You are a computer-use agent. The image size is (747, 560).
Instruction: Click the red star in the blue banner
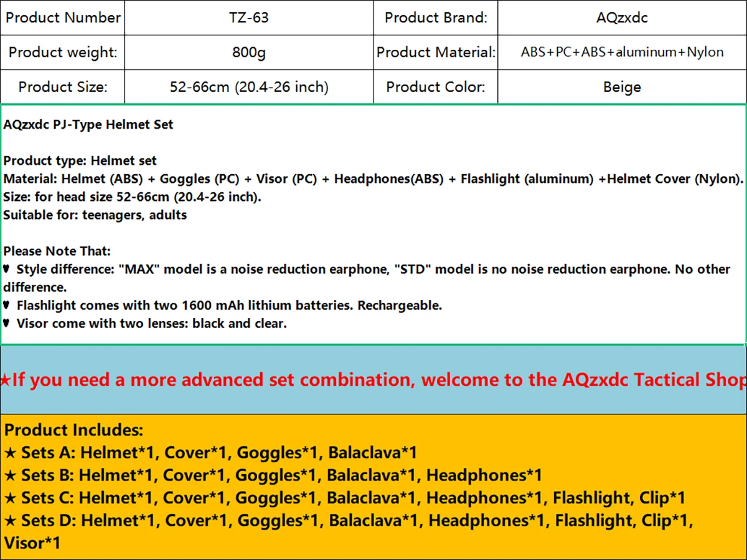point(6,380)
